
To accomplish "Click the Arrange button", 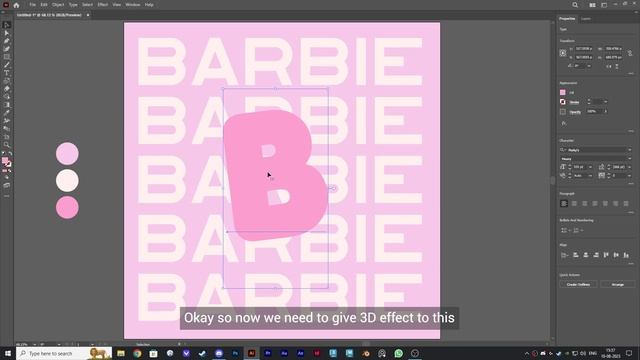I will click(x=618, y=284).
